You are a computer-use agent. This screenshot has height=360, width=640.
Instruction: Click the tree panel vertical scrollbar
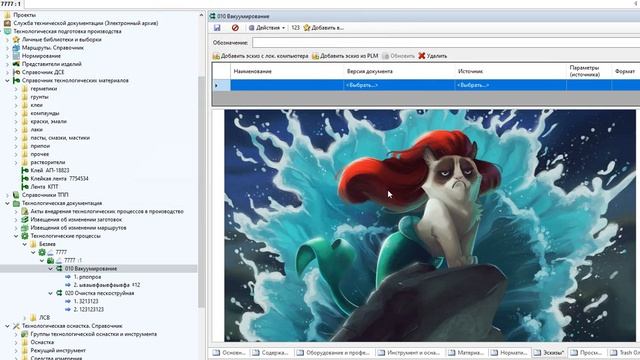pos(201,192)
